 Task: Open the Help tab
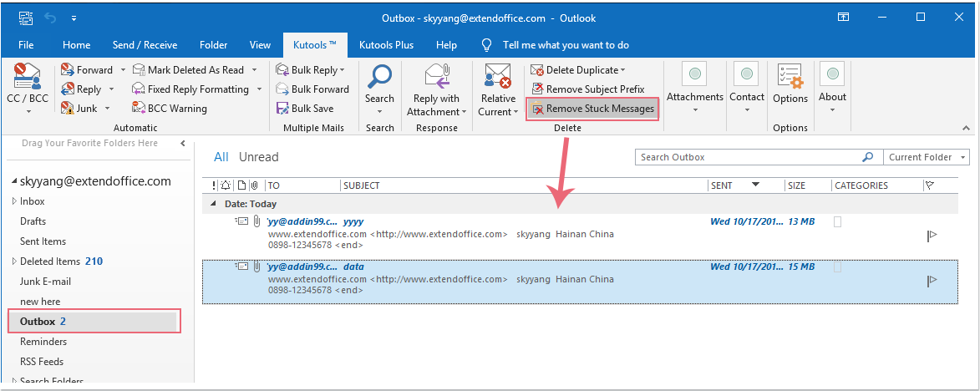point(446,45)
